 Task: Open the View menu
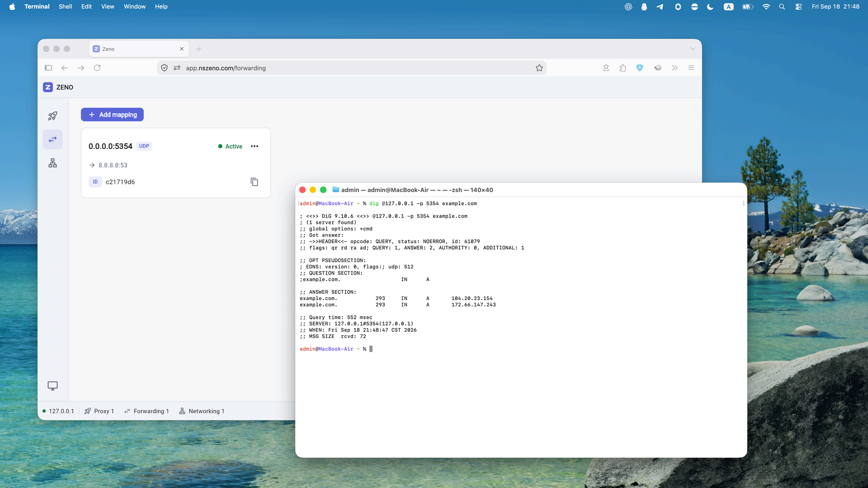tap(107, 7)
